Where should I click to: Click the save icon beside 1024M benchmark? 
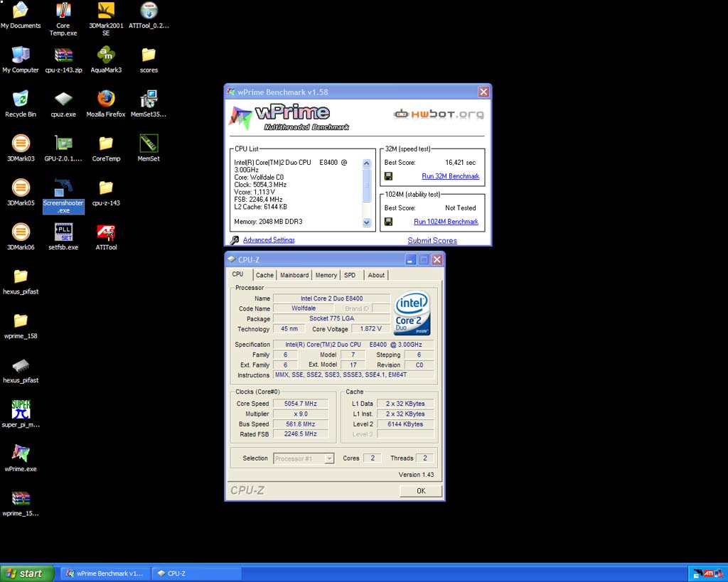(x=389, y=222)
